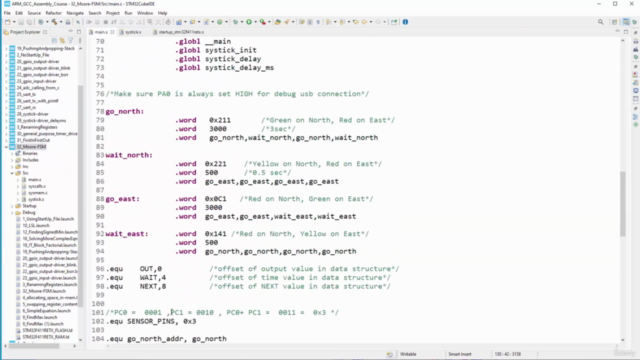Viewport: 640px width, 360px height.
Task: Click 'SENSOR_PINS, 0x3' on line 102
Action: (162, 321)
